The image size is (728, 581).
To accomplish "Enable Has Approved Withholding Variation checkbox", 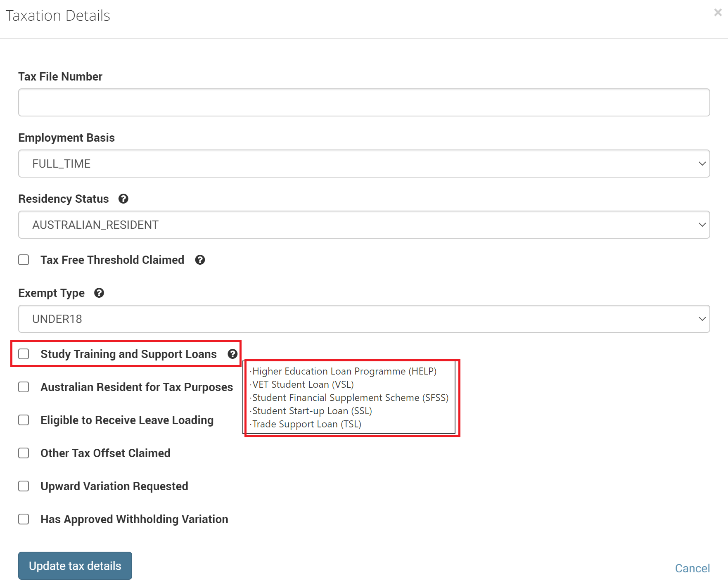I will coord(24,519).
